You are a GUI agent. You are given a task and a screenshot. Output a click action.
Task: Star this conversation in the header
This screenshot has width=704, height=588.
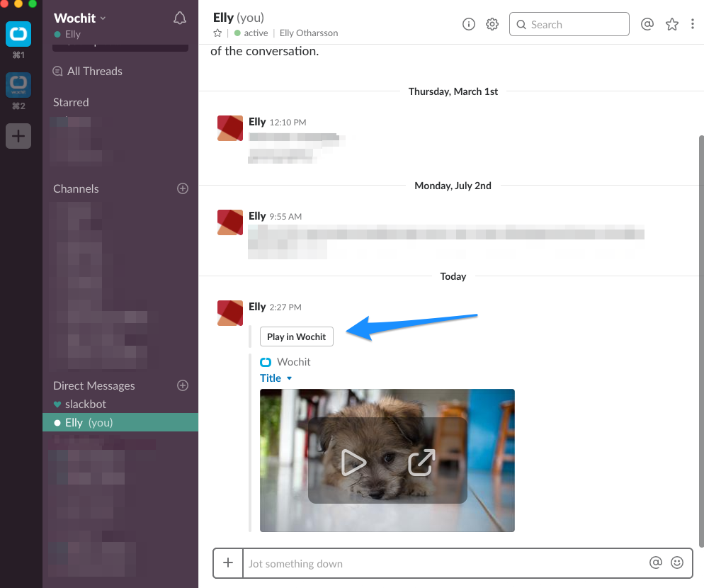tap(217, 33)
